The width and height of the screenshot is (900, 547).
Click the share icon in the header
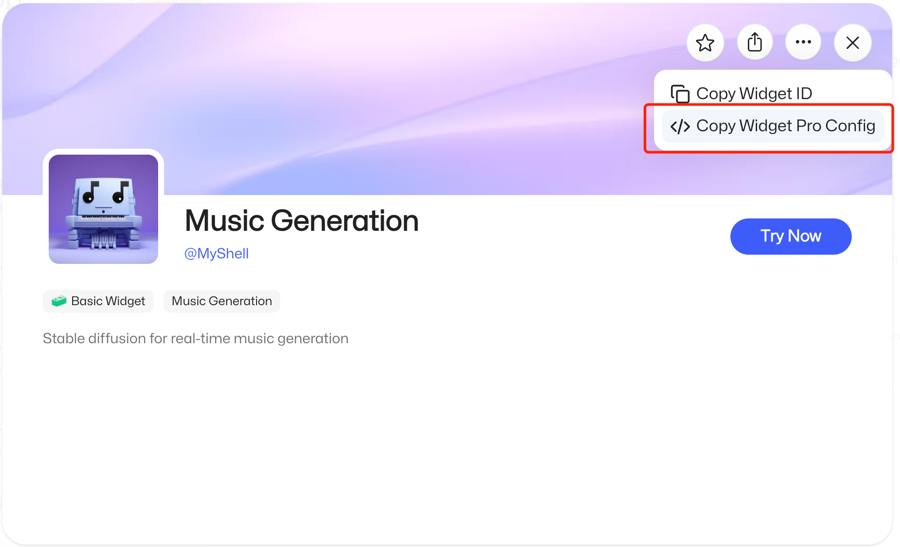755,42
